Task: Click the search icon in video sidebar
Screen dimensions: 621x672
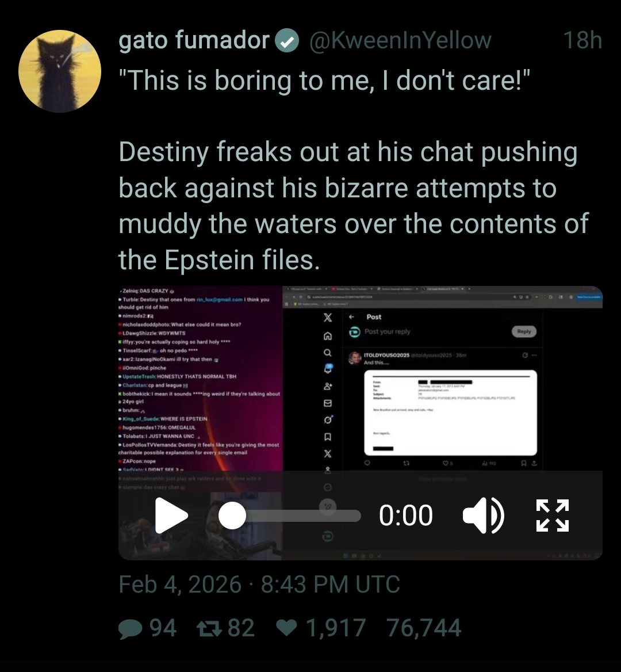Action: 328,353
